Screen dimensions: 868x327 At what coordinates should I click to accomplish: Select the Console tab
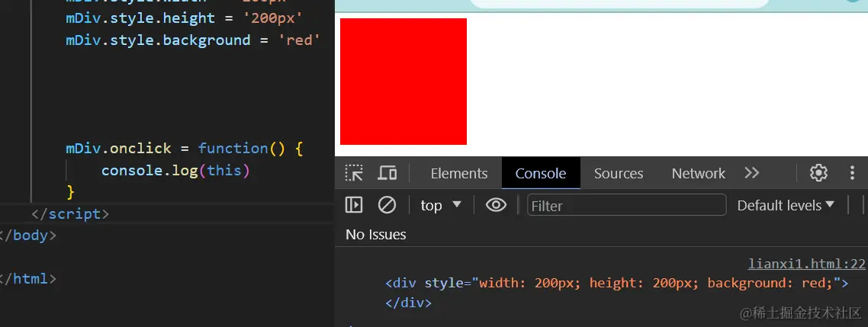coord(541,173)
